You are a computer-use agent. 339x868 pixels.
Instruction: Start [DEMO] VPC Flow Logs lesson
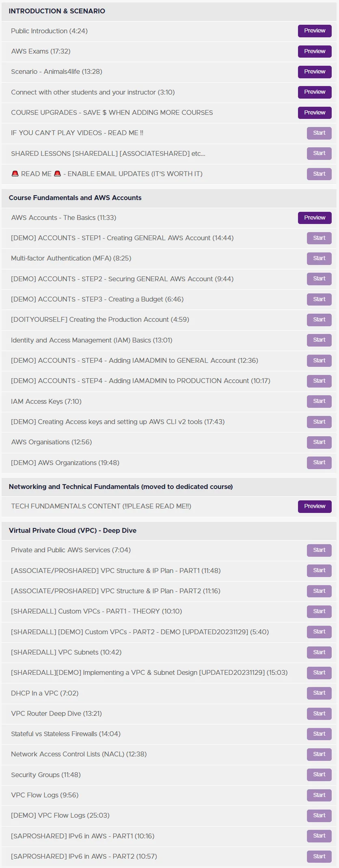click(319, 816)
